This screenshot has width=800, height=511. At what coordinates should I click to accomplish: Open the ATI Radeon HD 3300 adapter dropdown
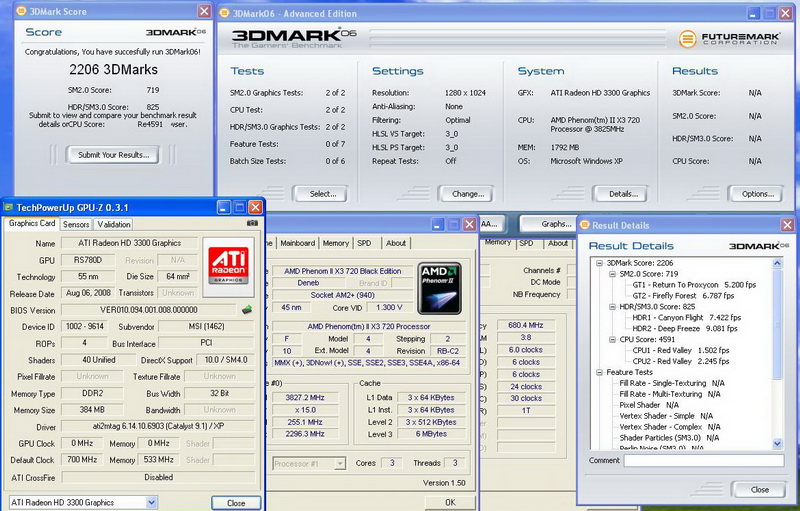(151, 502)
